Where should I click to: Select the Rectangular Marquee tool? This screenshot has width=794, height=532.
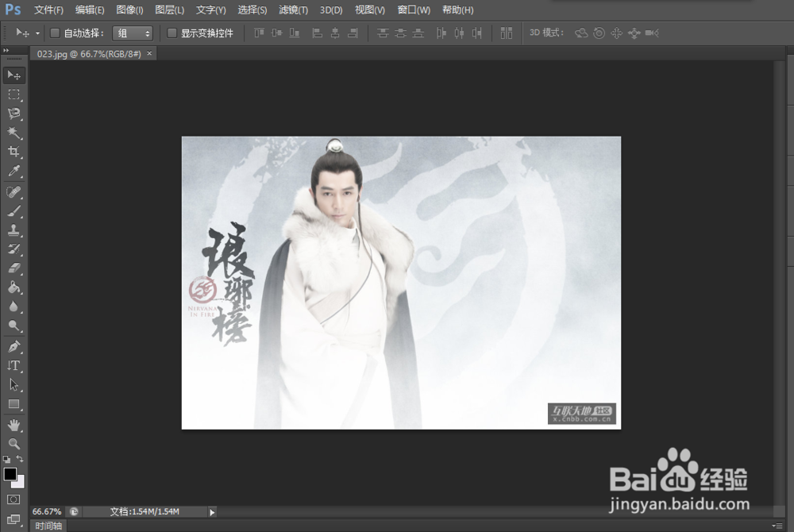tap(13, 94)
